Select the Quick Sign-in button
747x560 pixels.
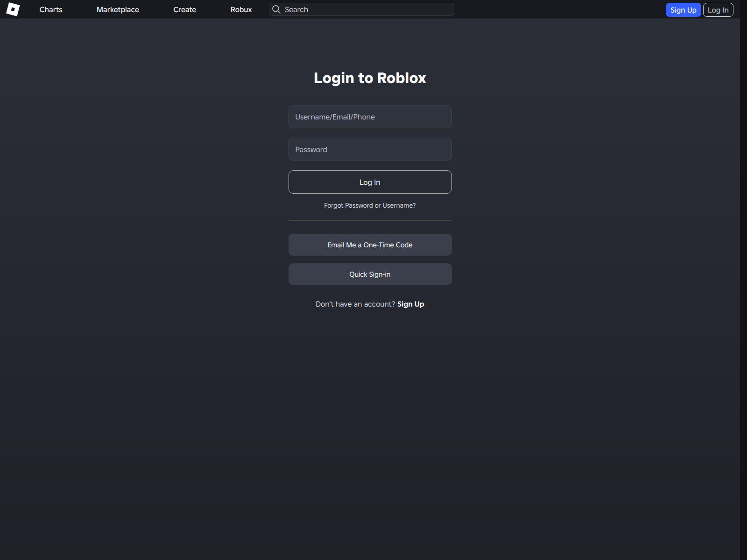[x=370, y=274]
